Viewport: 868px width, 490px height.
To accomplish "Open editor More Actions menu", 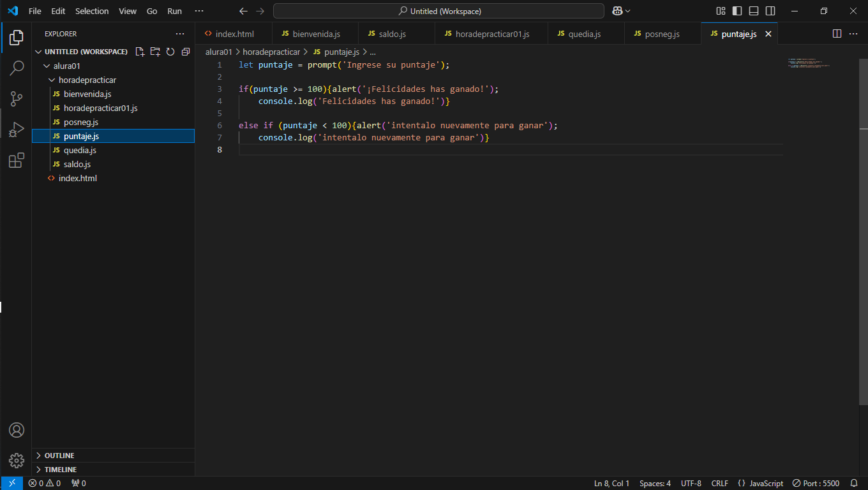I will (854, 34).
